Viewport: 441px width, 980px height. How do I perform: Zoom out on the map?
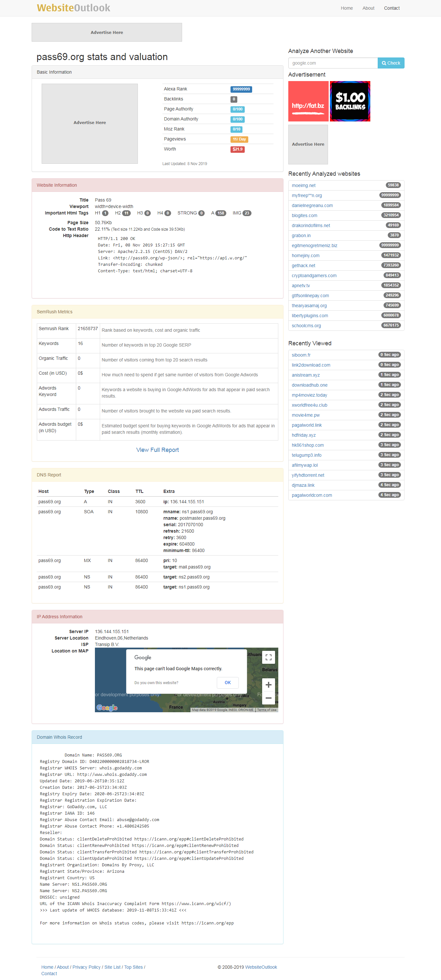tap(268, 698)
